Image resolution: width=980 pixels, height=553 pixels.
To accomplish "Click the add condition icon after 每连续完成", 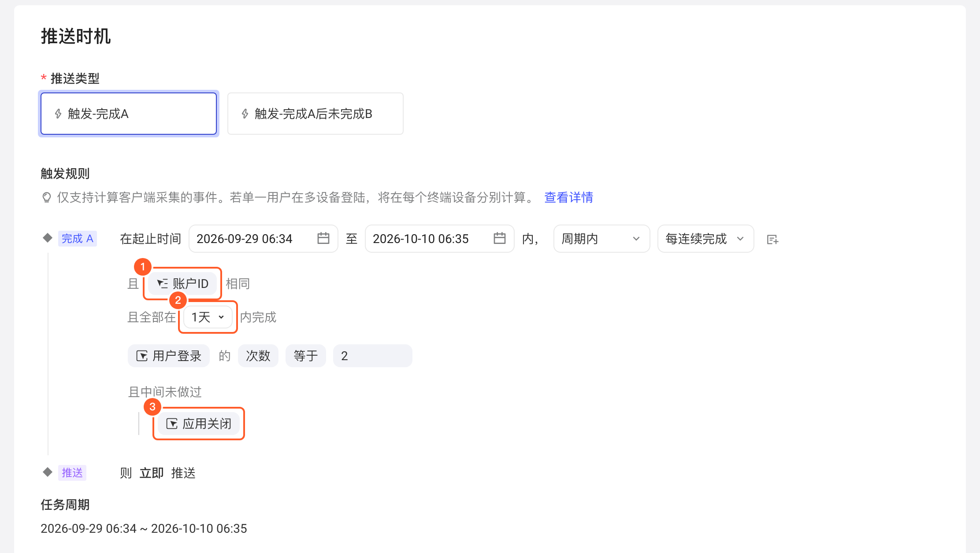I will click(772, 240).
